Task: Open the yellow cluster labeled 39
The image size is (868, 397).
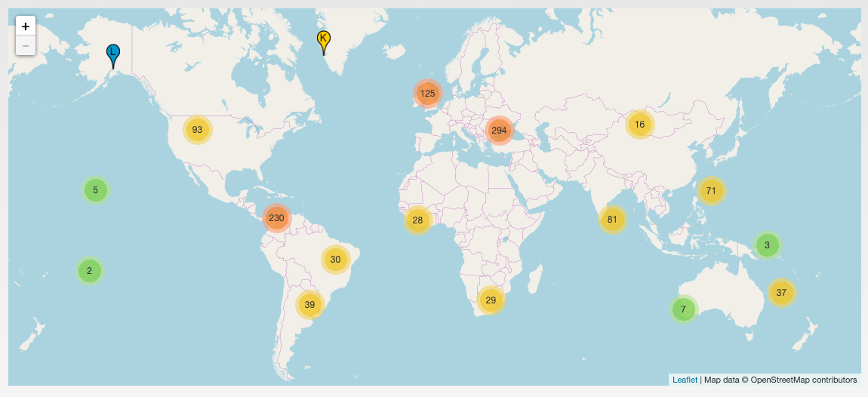Action: click(309, 304)
